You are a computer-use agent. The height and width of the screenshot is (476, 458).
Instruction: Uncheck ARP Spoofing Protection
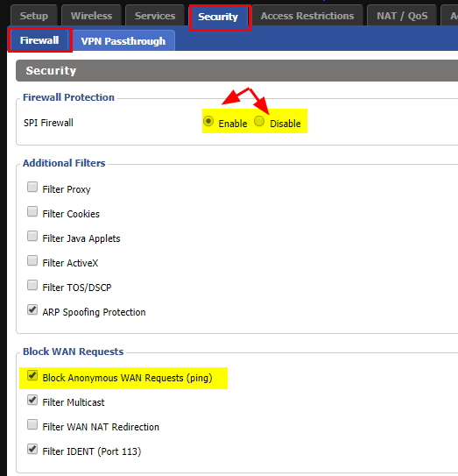pyautogui.click(x=32, y=309)
